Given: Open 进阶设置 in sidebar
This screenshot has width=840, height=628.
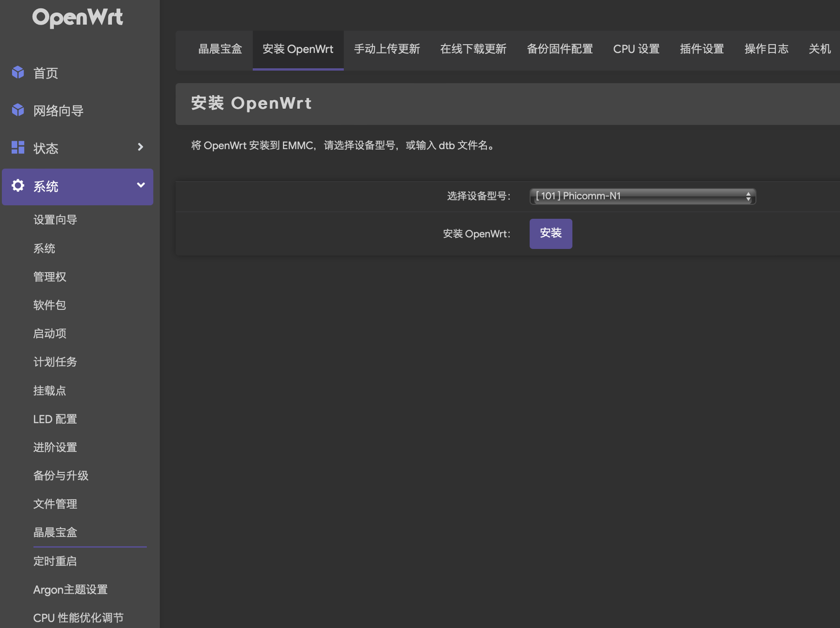Looking at the screenshot, I should coord(55,447).
